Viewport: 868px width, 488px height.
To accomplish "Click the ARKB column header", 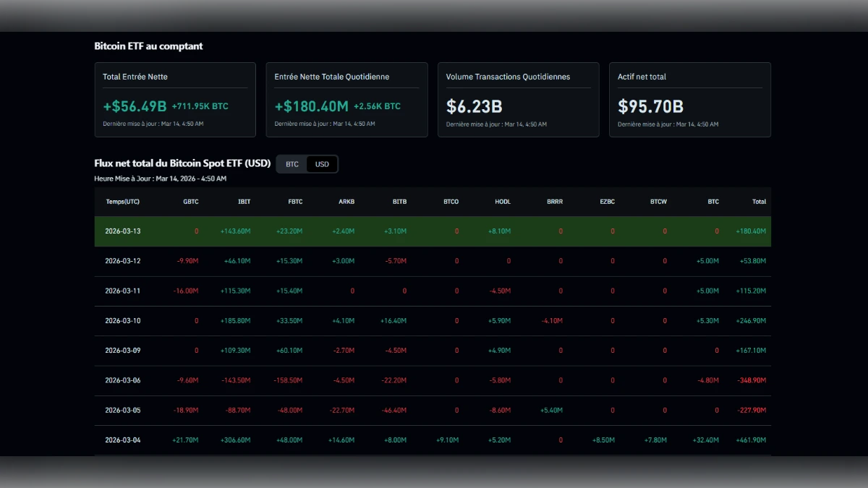I will [x=346, y=202].
